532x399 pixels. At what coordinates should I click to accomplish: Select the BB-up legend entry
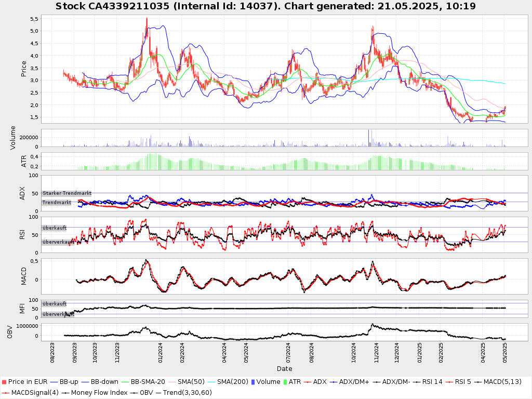[x=64, y=382]
